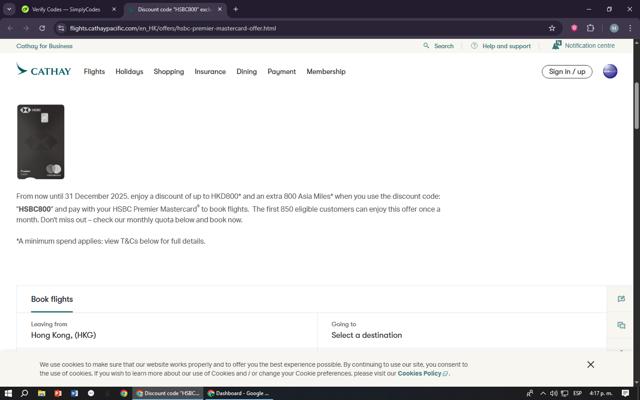Go forward in browser history
This screenshot has height=400, width=640.
click(x=26, y=28)
